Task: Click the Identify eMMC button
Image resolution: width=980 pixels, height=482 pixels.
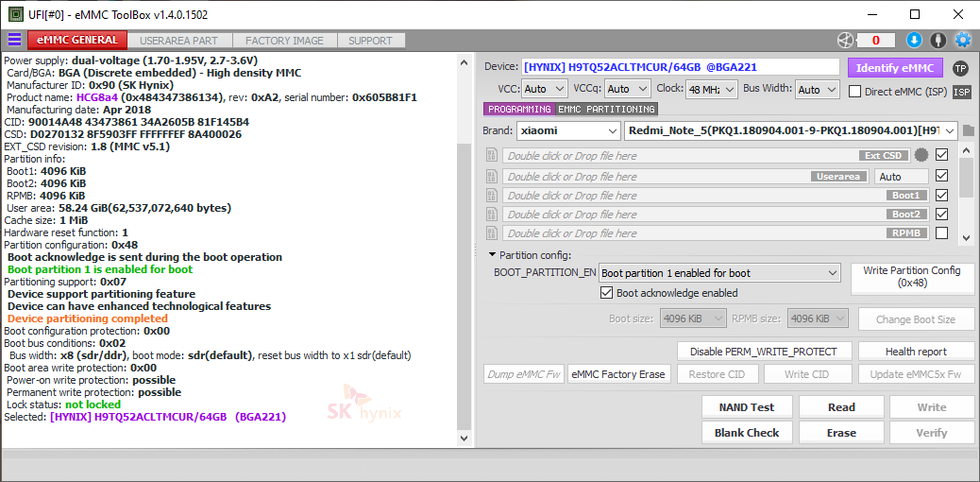Action: coord(895,68)
